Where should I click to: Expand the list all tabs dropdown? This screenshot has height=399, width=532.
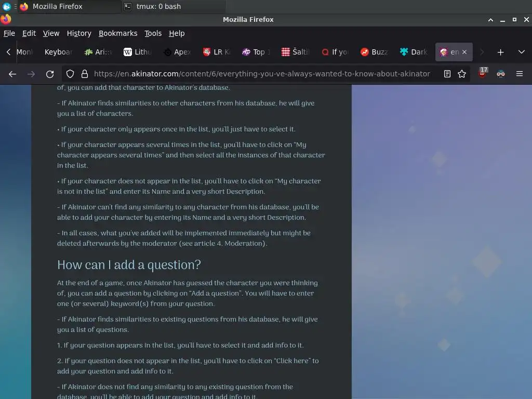(x=522, y=52)
